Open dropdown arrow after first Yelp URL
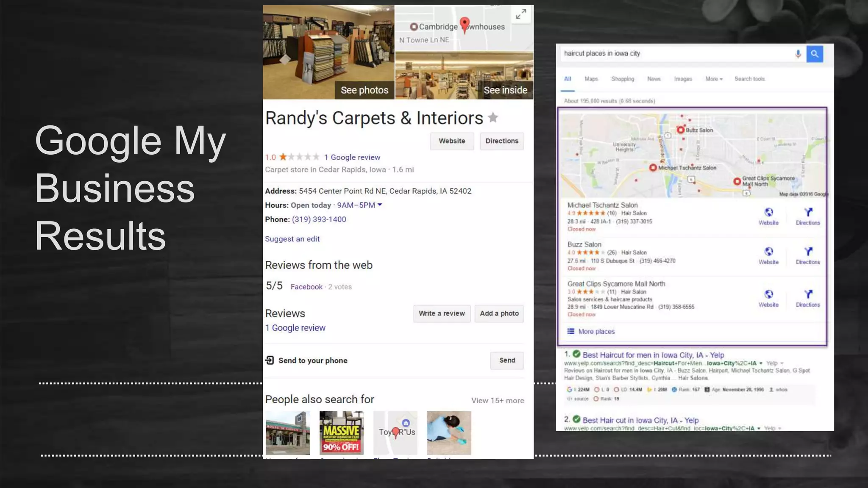The height and width of the screenshot is (488, 868). tap(761, 363)
